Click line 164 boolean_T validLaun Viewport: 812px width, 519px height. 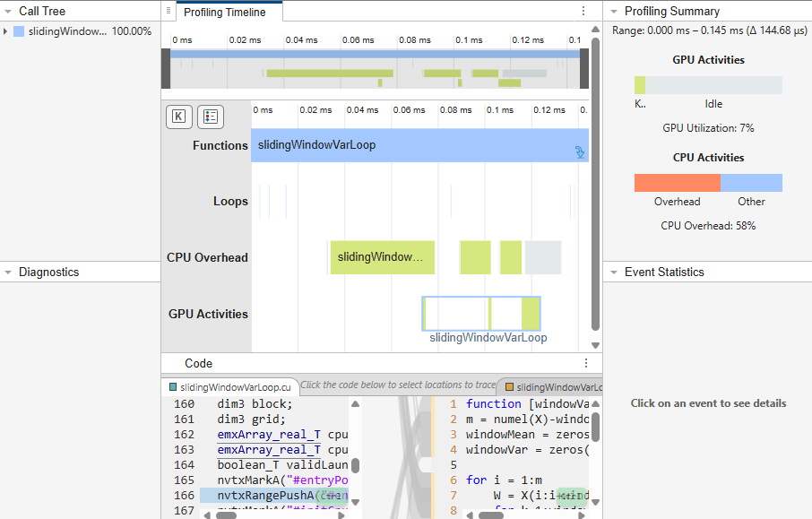tap(282, 465)
